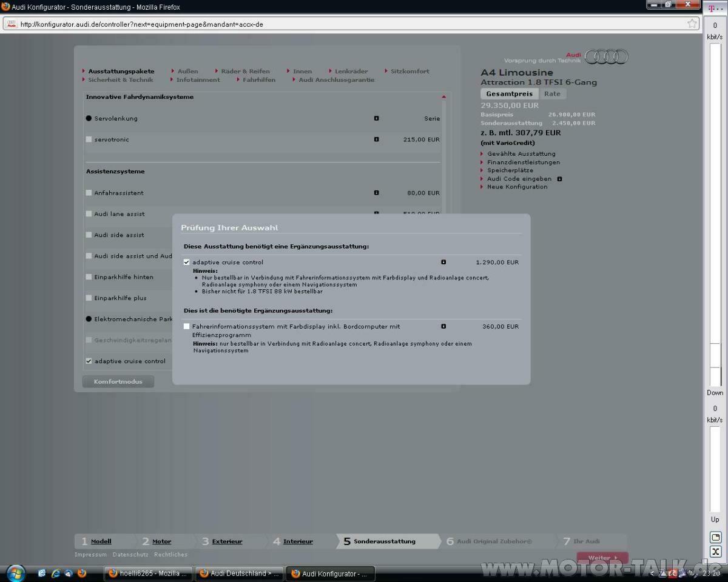This screenshot has height=582, width=728.
Task: Start a Neue Konfiguration
Action: (x=517, y=187)
